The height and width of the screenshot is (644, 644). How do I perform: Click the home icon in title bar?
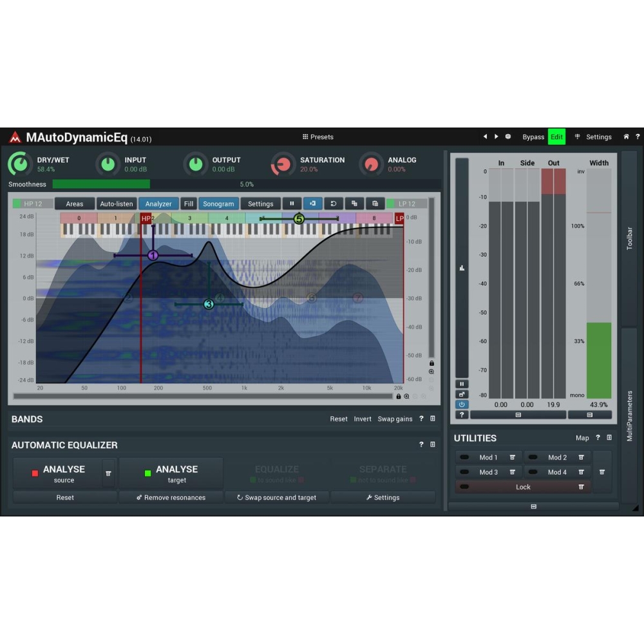(626, 137)
